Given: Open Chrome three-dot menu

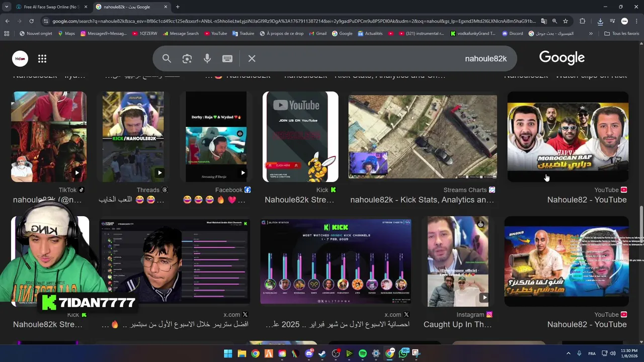Looking at the screenshot, I should [x=636, y=21].
